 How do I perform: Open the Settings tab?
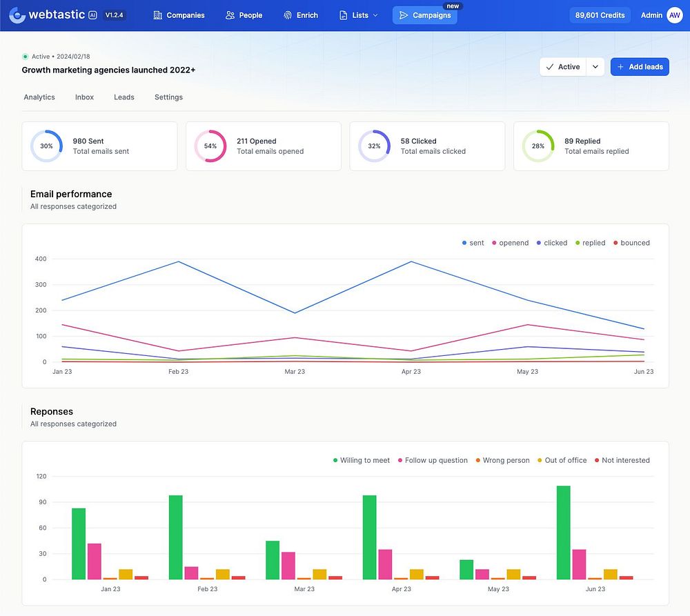click(168, 97)
